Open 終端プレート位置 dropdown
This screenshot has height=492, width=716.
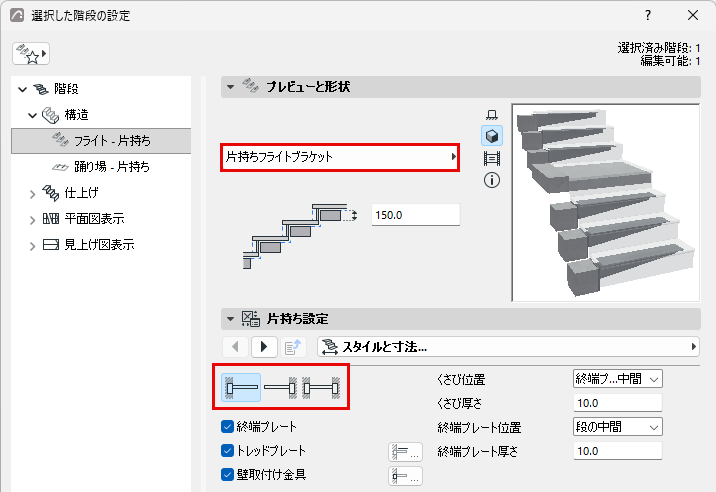click(x=617, y=427)
